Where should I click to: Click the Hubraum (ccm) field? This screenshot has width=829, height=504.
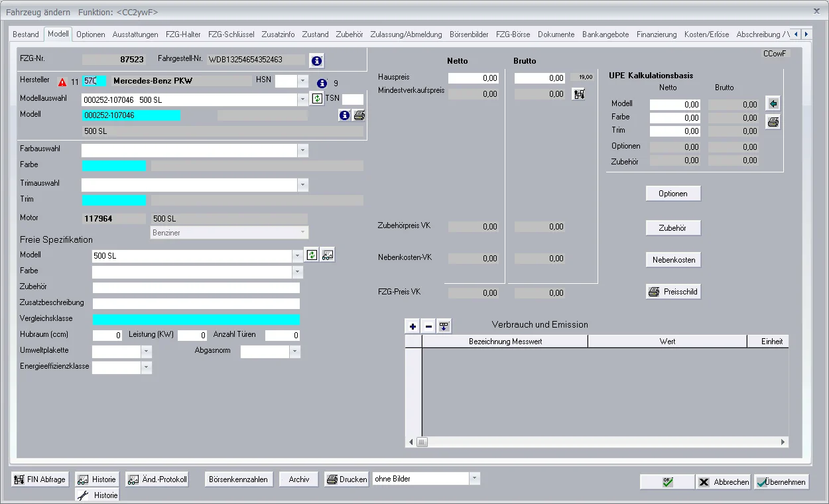[x=107, y=336]
